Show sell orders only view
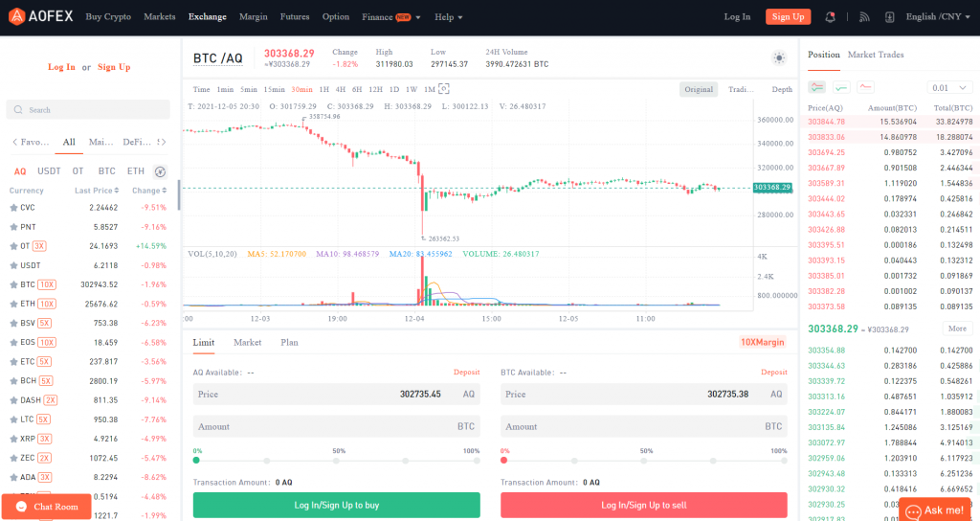This screenshot has height=521, width=980. coord(865,87)
